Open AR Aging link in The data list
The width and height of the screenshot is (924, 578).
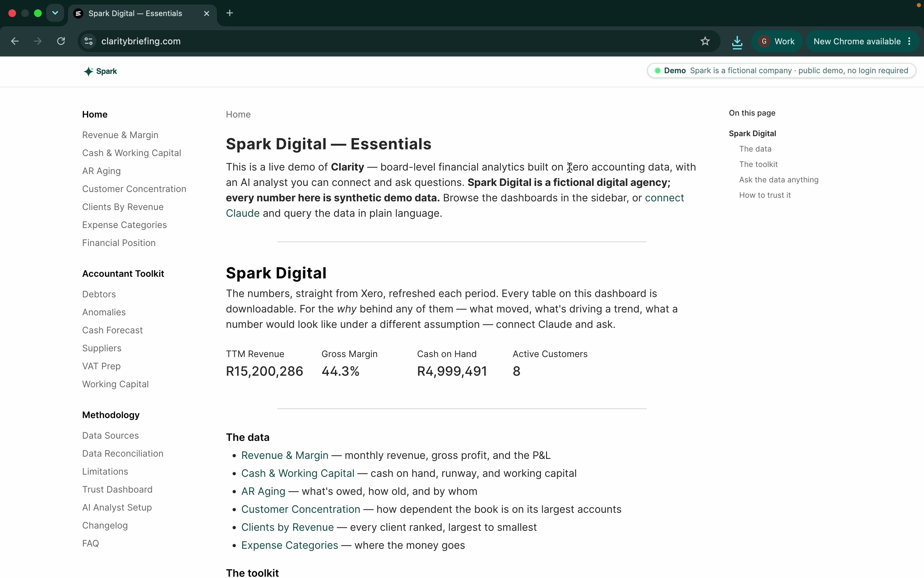(263, 491)
